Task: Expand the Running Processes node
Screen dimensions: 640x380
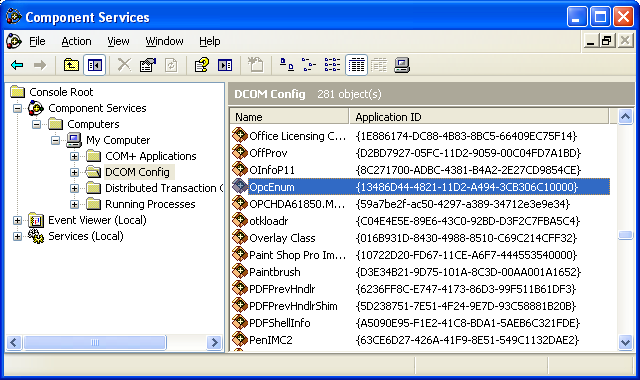Action: [74, 204]
